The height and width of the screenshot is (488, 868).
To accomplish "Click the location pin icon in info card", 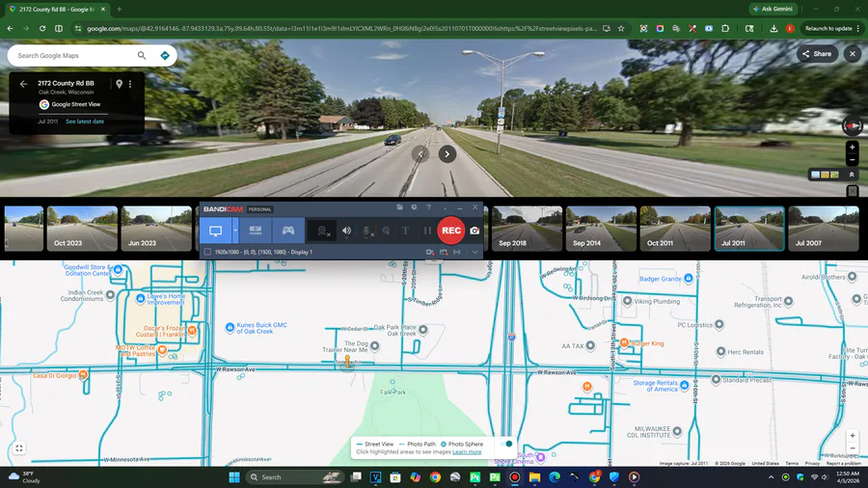I will coord(119,84).
